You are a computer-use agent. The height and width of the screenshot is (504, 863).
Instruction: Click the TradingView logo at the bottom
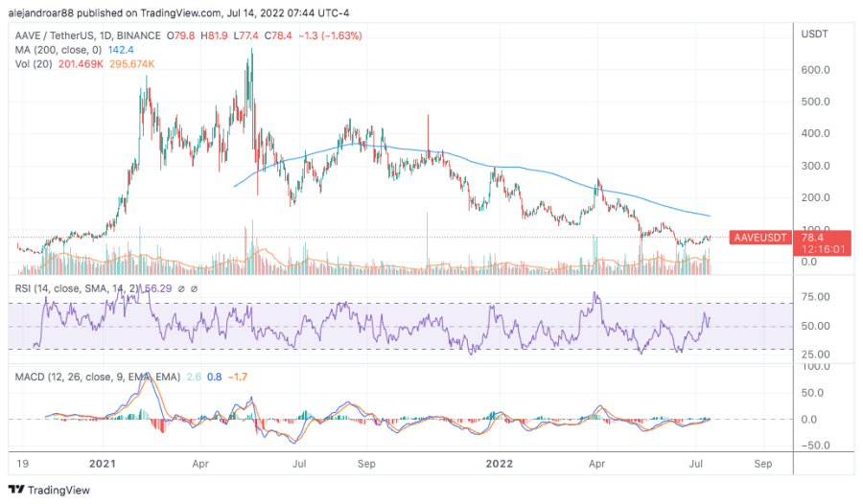click(x=49, y=490)
